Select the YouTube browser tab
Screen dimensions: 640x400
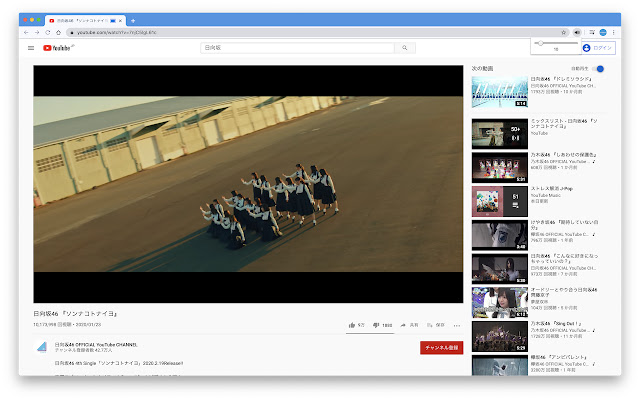(x=85, y=20)
